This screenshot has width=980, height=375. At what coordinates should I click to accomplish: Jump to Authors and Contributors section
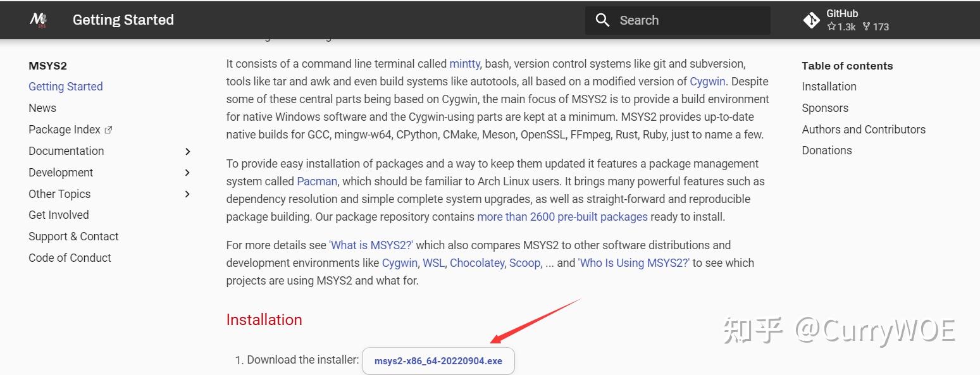tap(864, 130)
